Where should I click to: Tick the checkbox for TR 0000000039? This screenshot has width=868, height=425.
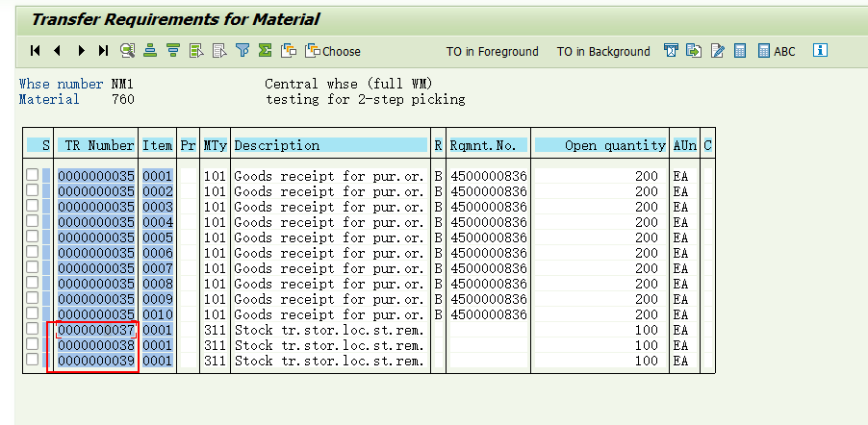[x=33, y=361]
